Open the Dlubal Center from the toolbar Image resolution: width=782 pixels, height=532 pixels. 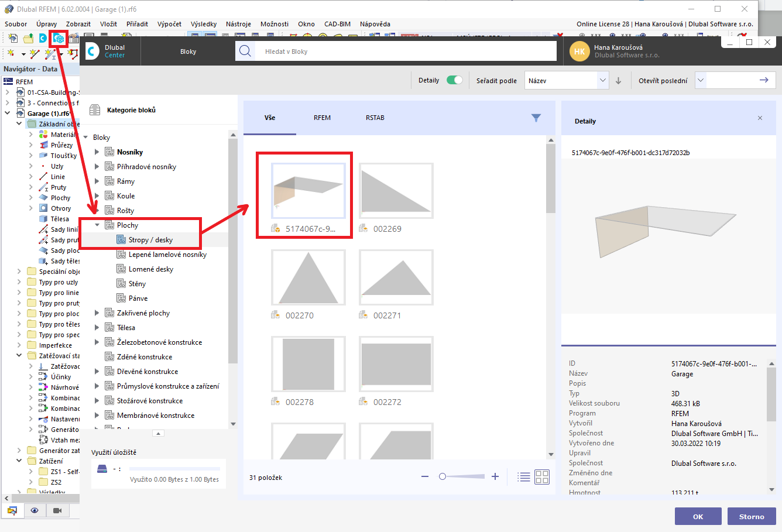coord(59,37)
